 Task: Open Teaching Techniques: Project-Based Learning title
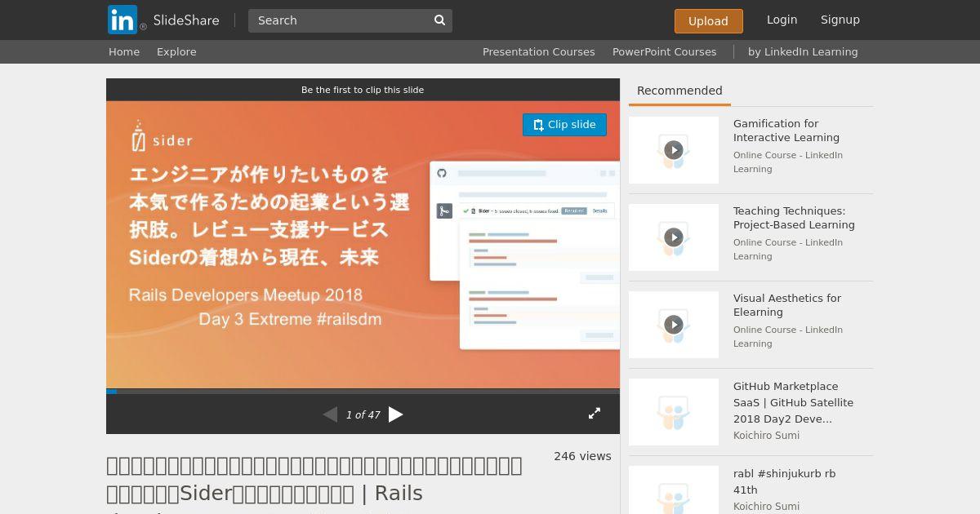pyautogui.click(x=794, y=218)
